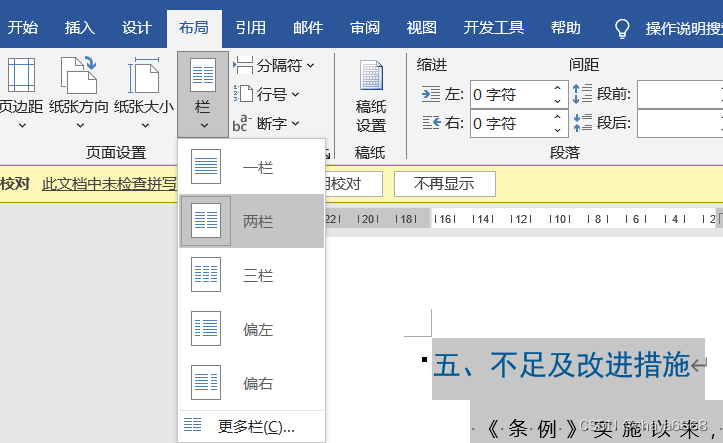This screenshot has height=443, width=723.
Task: Click the 段后 spacing after icon
Action: tap(582, 123)
